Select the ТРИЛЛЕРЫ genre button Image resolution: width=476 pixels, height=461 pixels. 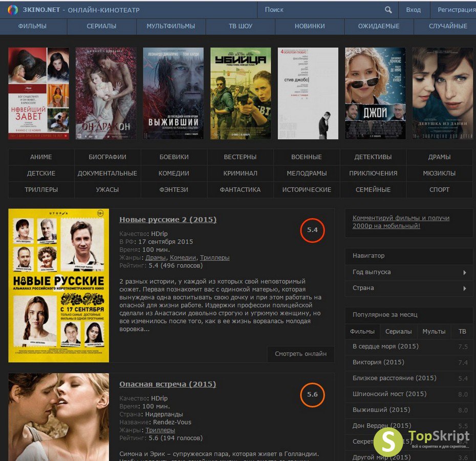tap(41, 190)
